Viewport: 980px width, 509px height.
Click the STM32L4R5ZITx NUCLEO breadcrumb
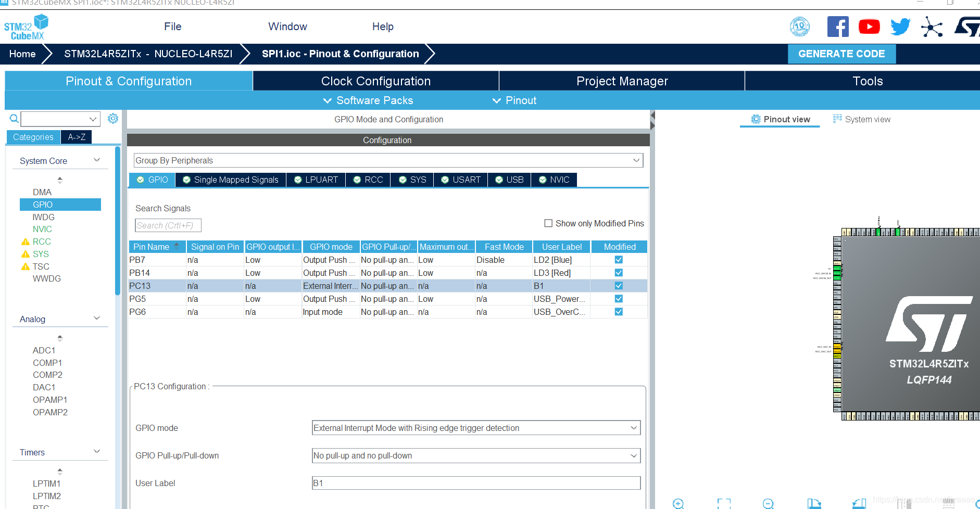tap(148, 54)
